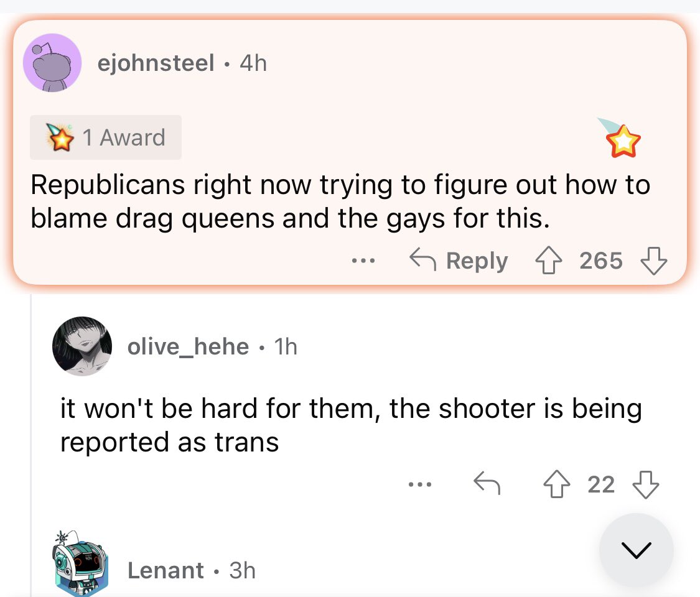The width and height of the screenshot is (700, 597).
Task: Click reply arrow on olive_hehe's comment
Action: (487, 484)
